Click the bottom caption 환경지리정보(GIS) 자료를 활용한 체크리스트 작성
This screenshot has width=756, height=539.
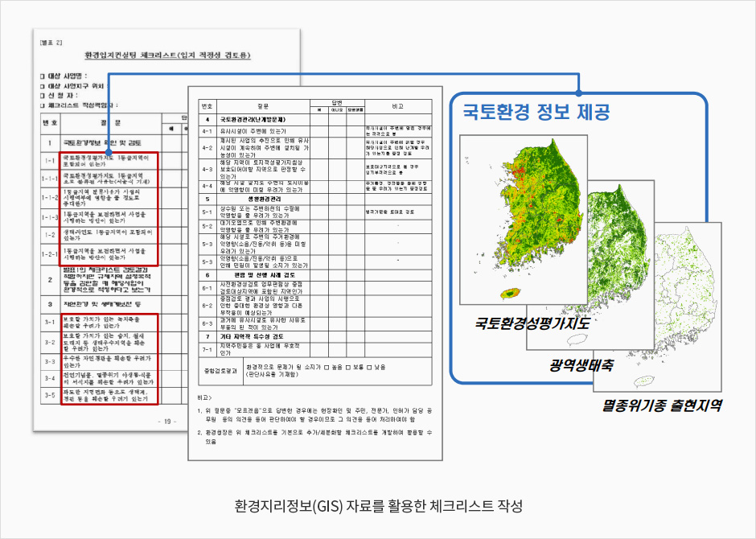click(379, 506)
